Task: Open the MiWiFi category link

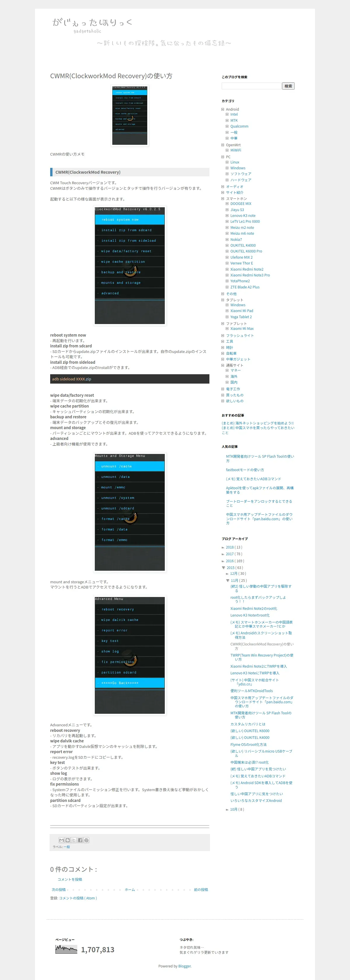Action: [x=236, y=150]
